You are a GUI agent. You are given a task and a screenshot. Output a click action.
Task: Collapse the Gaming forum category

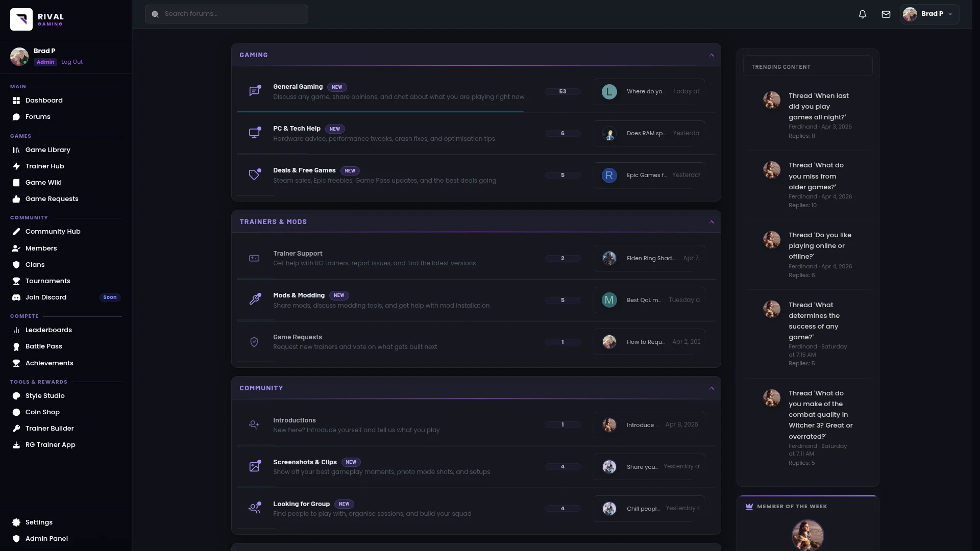712,55
